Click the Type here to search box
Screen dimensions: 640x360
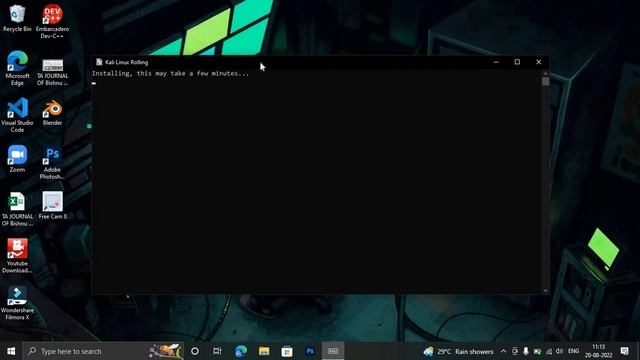tap(103, 351)
